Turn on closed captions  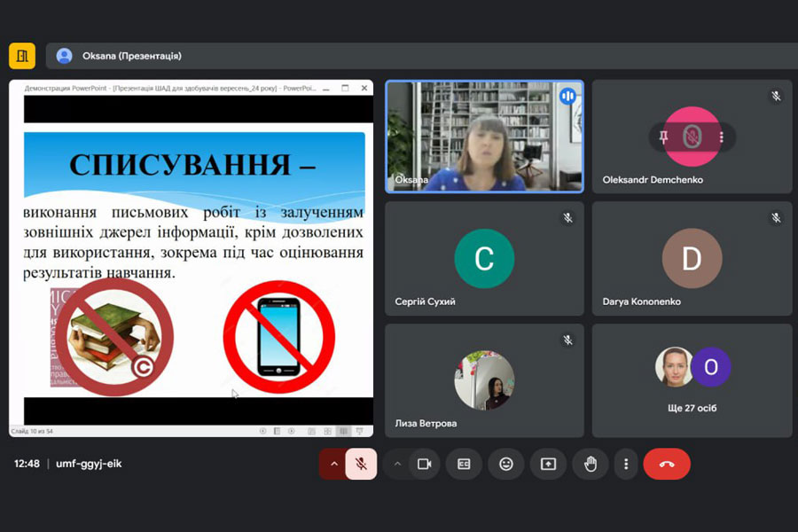pyautogui.click(x=464, y=464)
